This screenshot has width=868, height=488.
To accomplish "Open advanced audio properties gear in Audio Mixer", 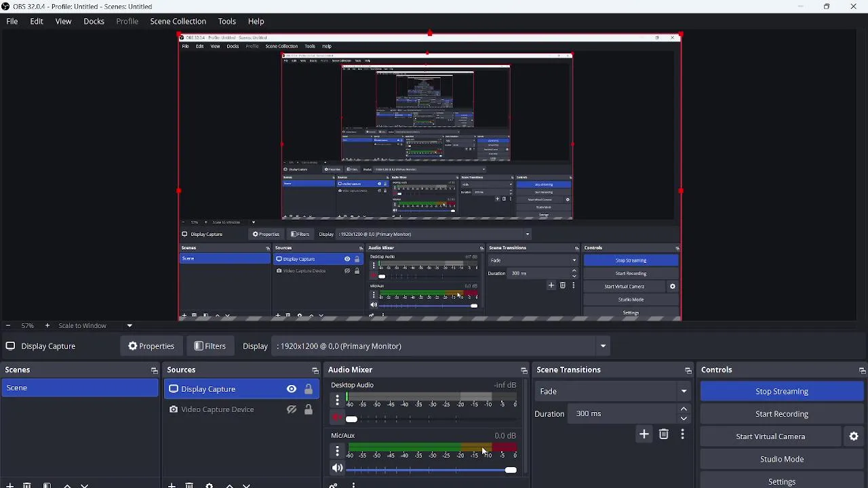I will click(333, 485).
